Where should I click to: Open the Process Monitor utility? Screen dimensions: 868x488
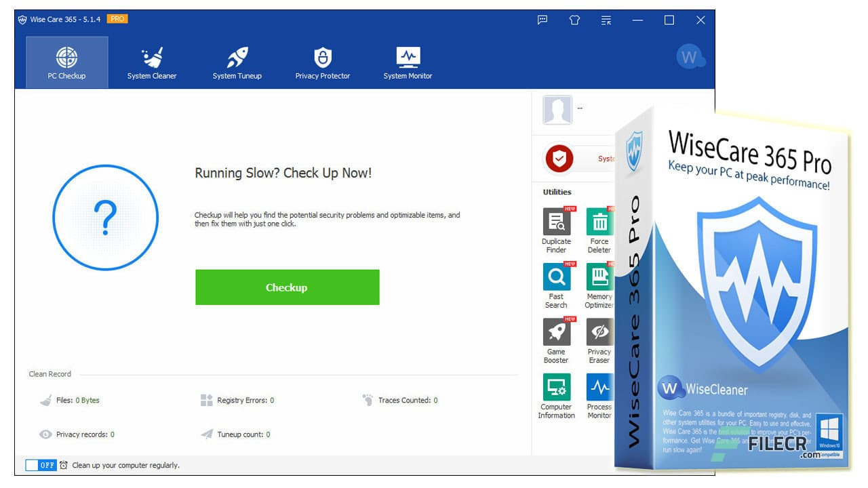coord(599,390)
